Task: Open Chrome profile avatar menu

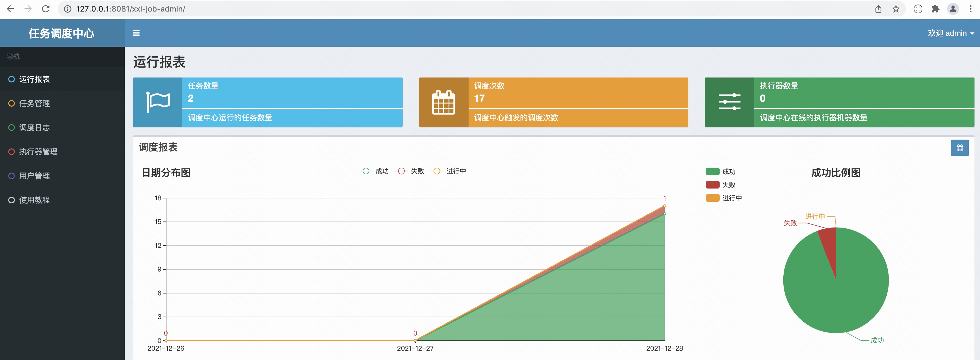Action: point(953,9)
